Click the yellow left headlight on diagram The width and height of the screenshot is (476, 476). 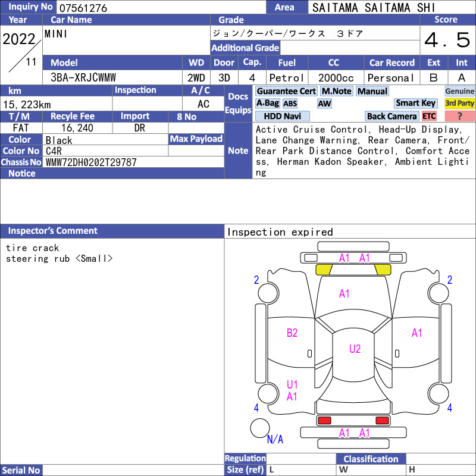coord(324,270)
